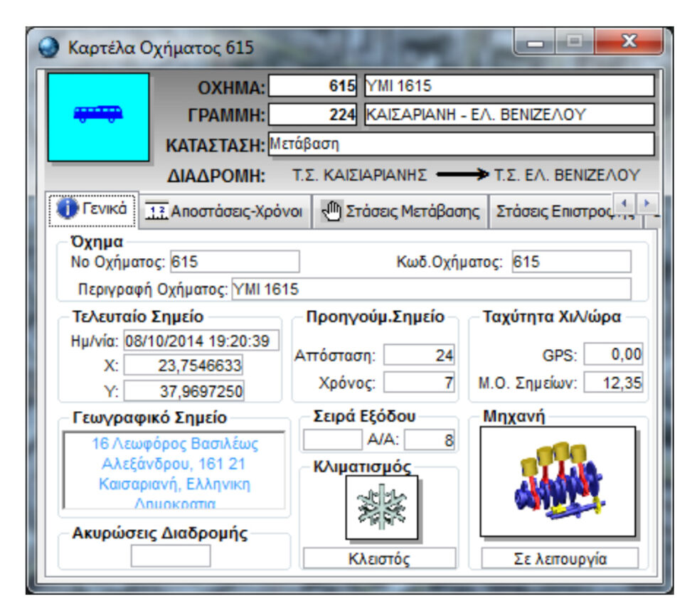Click the X coordinate field 23,7546633

tap(183, 366)
